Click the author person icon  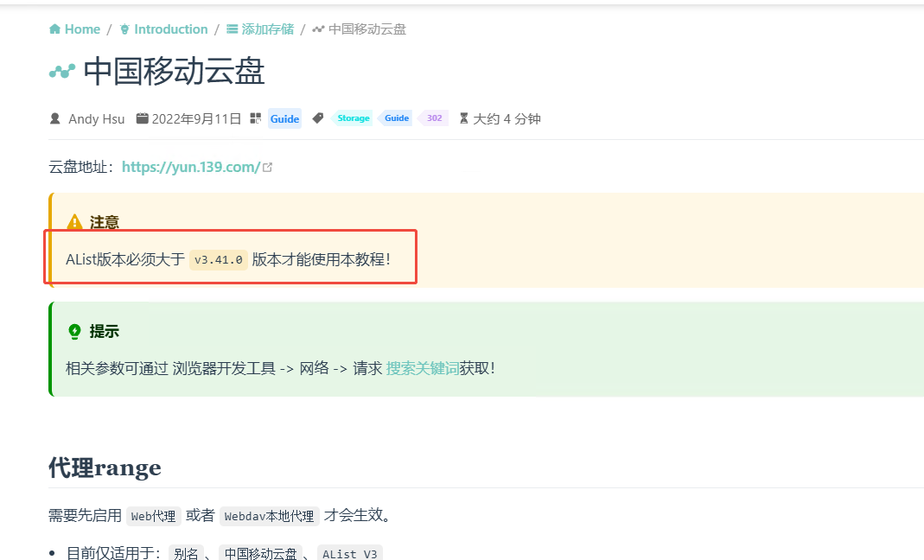tap(54, 118)
